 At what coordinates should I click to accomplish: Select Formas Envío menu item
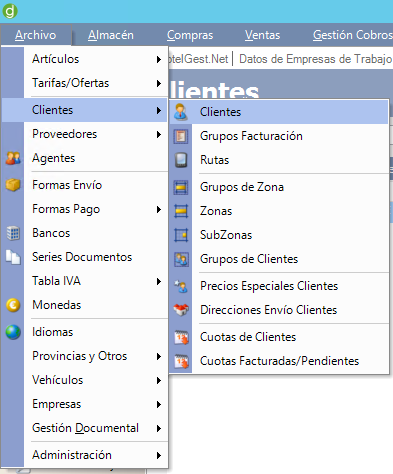pyautogui.click(x=85, y=185)
